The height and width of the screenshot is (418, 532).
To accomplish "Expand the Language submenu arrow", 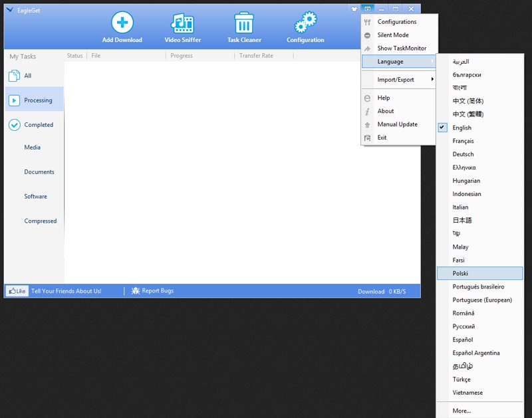I will [432, 61].
